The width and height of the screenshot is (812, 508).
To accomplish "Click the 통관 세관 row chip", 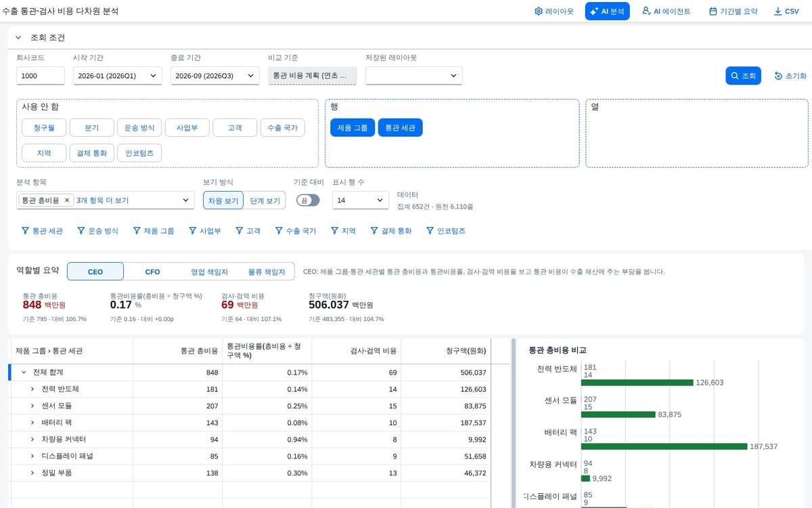I will (x=400, y=127).
